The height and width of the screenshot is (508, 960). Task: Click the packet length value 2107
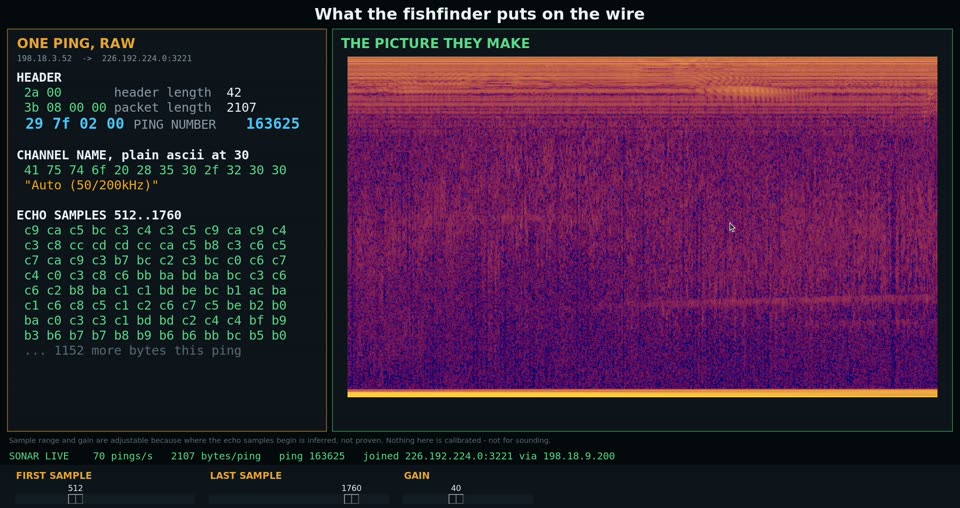pos(241,108)
